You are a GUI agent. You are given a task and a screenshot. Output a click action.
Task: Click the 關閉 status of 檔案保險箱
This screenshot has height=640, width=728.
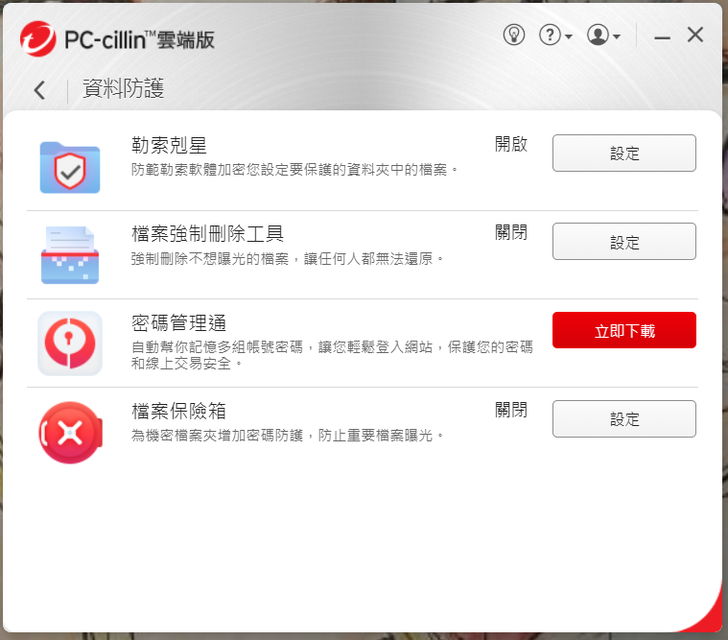tap(511, 410)
